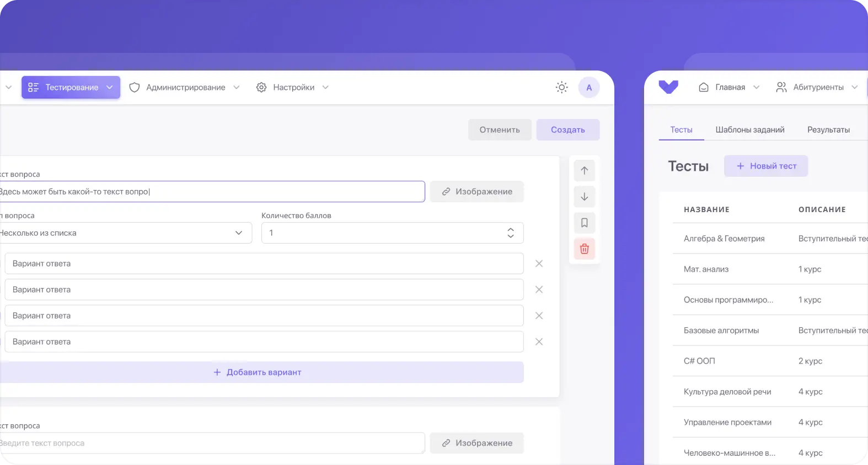Expand the Администрирование menu chevron

(237, 87)
